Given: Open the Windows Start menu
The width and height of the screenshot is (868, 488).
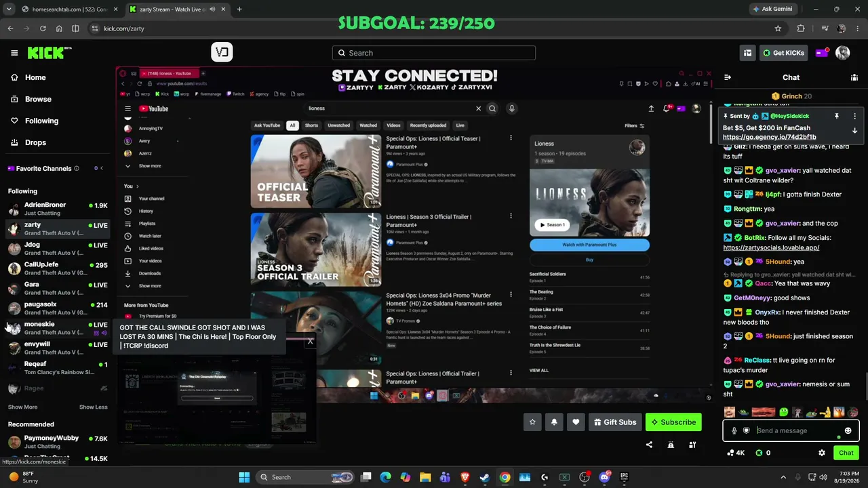Looking at the screenshot, I should 244,477.
